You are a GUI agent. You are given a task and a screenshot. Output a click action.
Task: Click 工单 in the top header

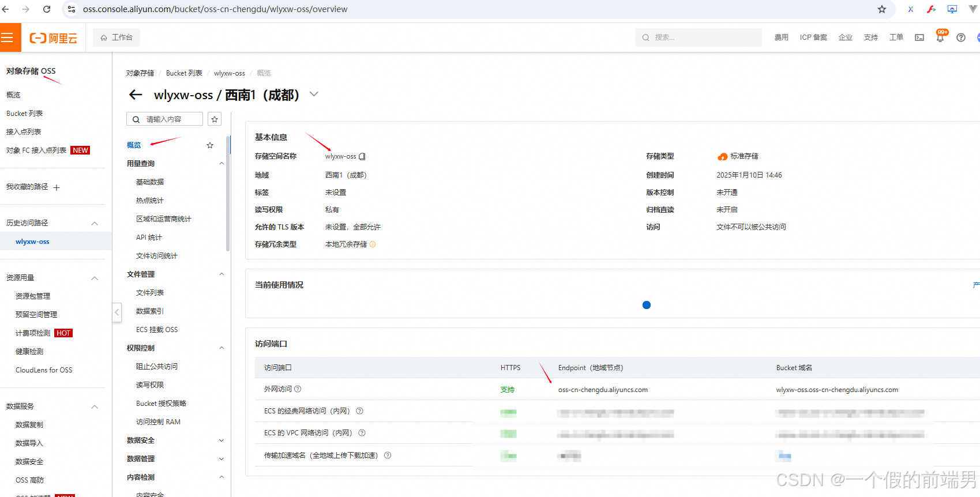tap(896, 37)
